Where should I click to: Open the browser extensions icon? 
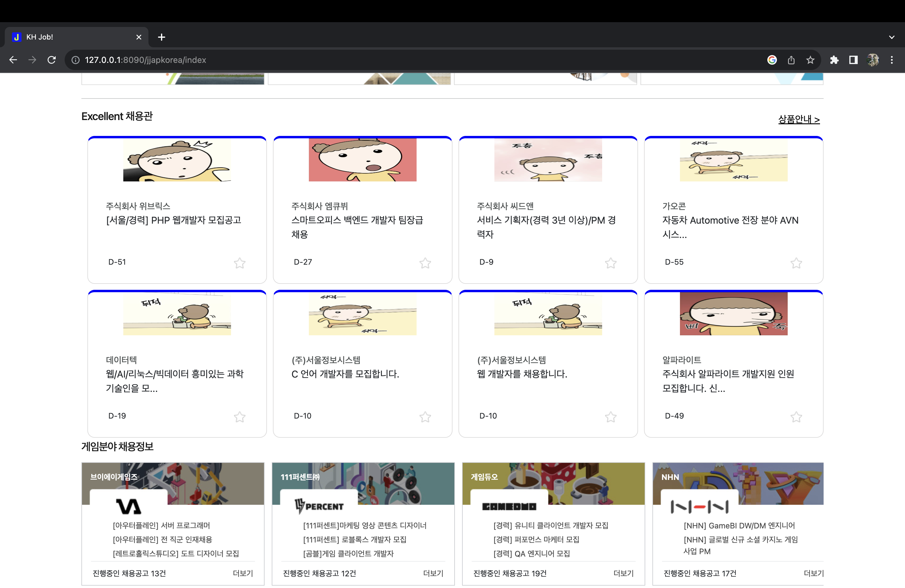[x=835, y=60]
